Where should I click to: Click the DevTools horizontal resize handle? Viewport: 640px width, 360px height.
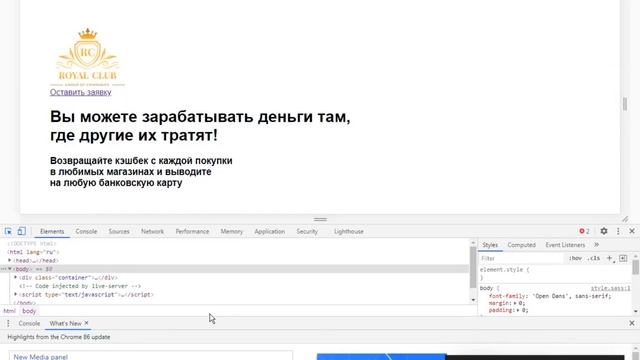coord(320,220)
